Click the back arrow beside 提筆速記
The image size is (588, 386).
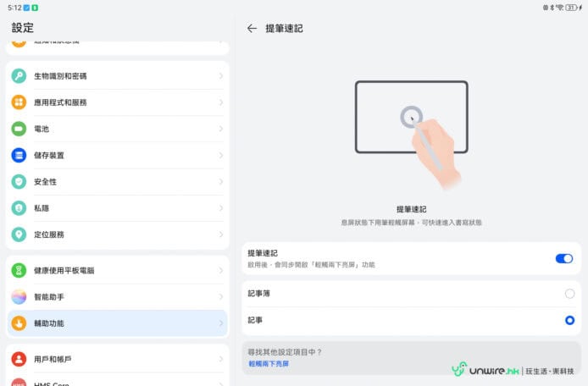tap(252, 28)
